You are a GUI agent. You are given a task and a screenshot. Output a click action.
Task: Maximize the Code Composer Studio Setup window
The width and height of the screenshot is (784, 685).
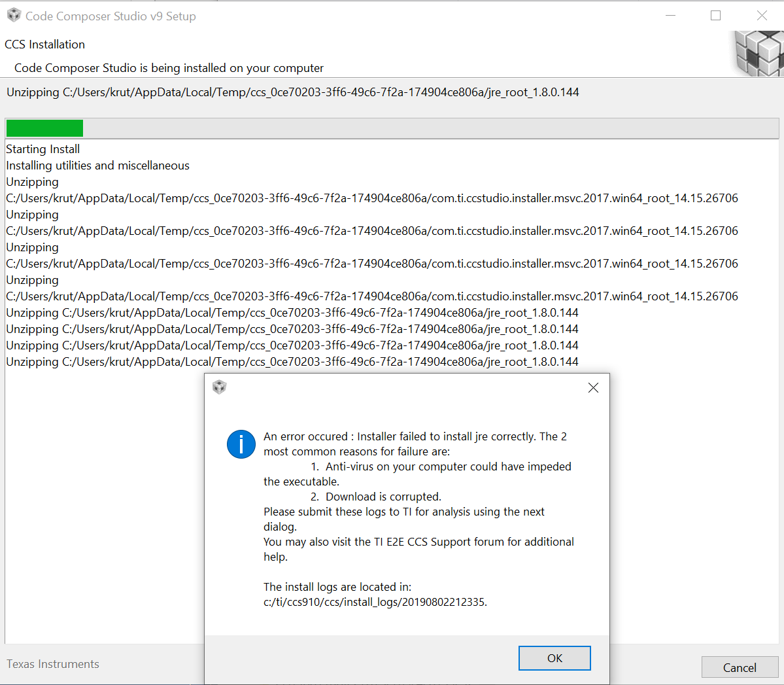click(715, 16)
